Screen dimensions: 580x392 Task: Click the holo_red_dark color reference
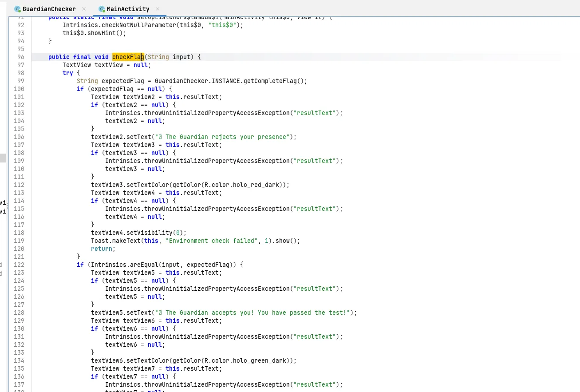pos(262,185)
